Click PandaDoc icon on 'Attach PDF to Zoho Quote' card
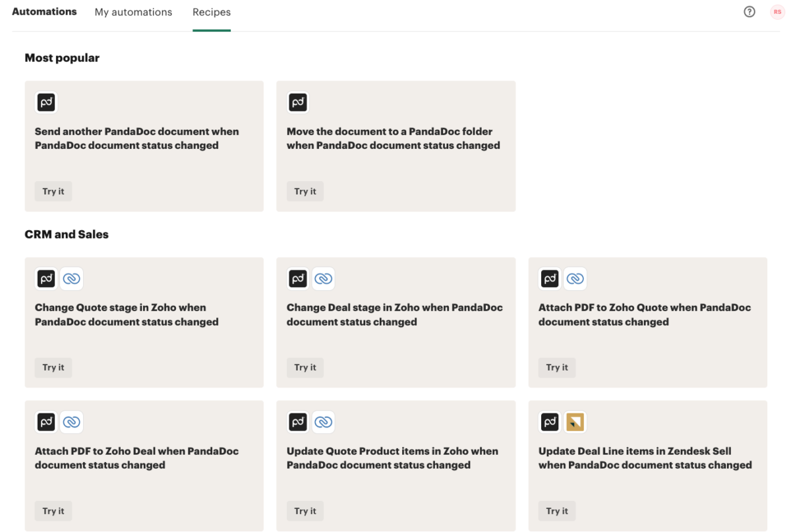This screenshot has height=532, width=791. pos(550,279)
